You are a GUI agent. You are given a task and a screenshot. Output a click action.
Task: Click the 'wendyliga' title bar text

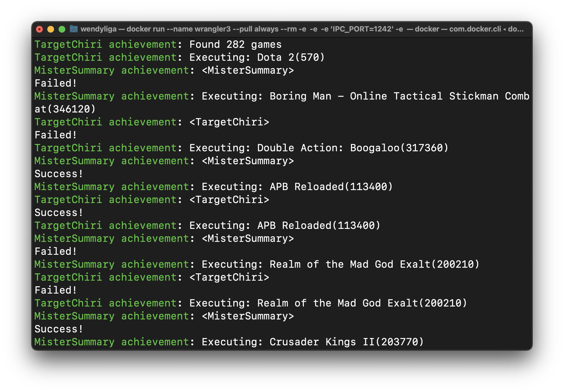click(98, 29)
